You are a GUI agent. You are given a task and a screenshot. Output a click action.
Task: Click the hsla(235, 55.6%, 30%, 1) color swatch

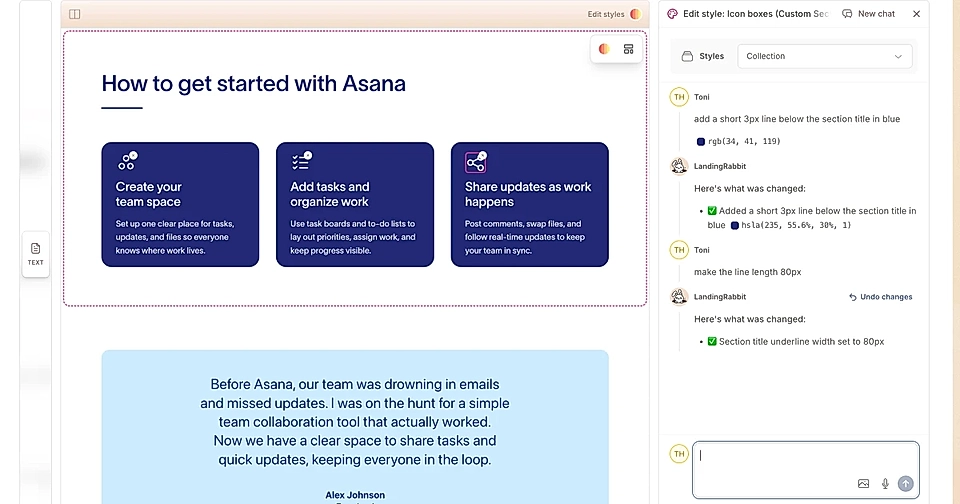pyautogui.click(x=735, y=225)
